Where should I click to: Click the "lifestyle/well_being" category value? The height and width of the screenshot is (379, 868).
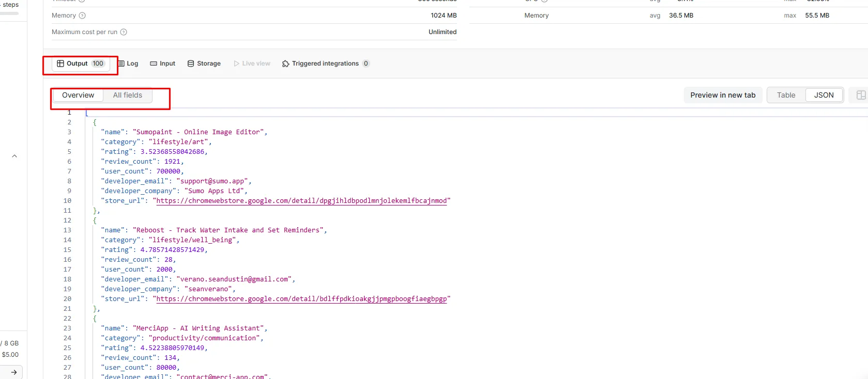tap(192, 240)
